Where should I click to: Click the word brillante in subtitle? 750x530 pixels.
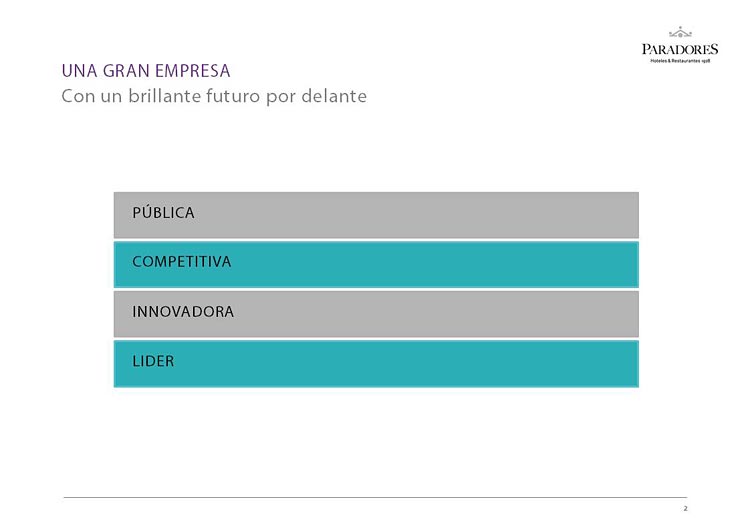(x=164, y=96)
